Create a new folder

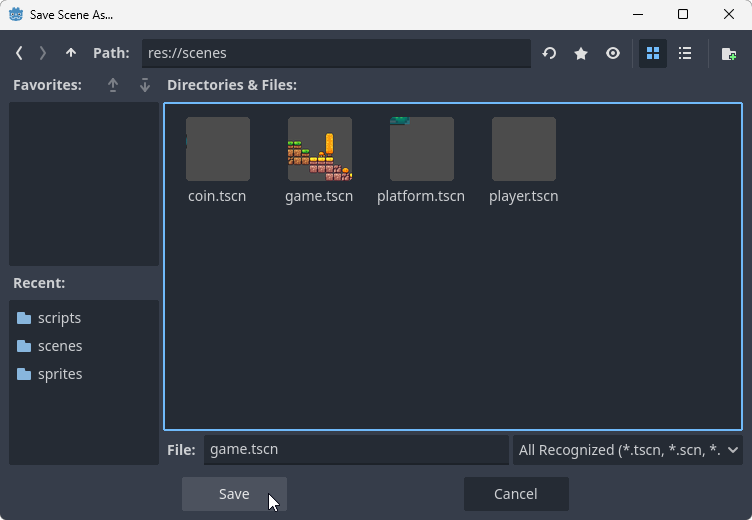tap(729, 53)
